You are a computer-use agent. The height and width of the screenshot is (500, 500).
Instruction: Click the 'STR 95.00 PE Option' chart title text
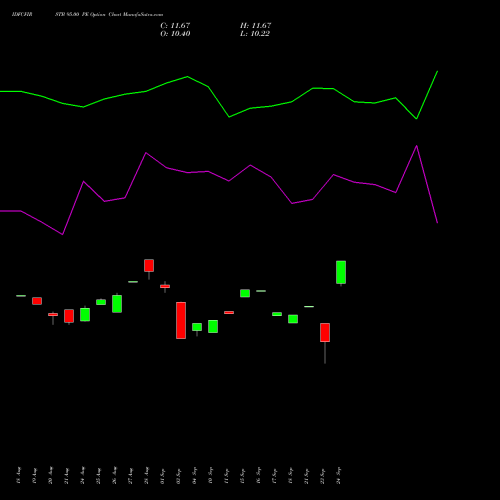coord(81,15)
